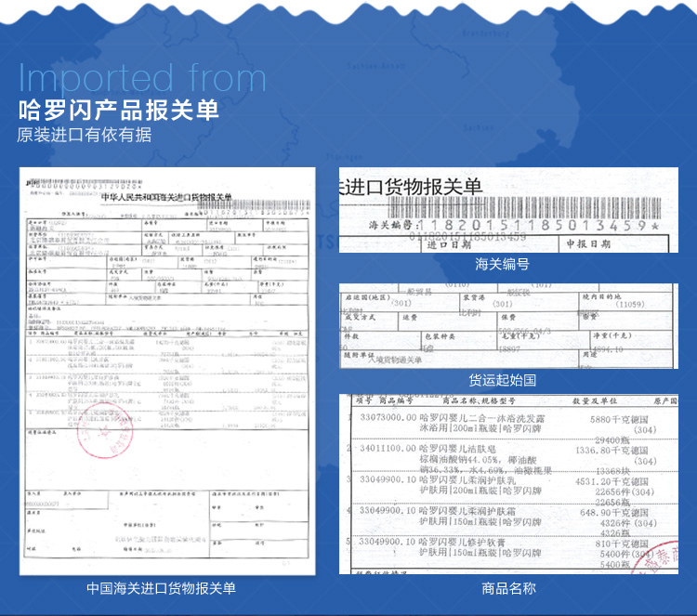
Task: Click the red seal stamp on the declaration form
Action: (x=105, y=430)
